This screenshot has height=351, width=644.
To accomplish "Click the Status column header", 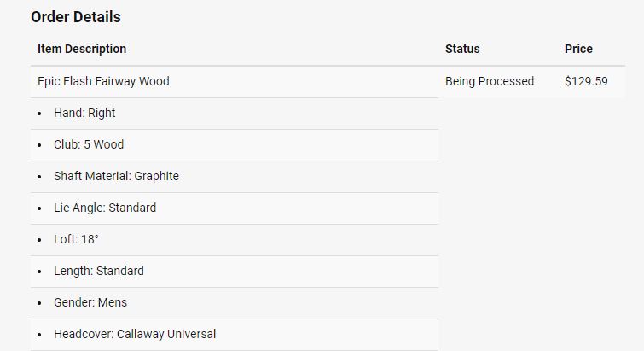I will pyautogui.click(x=462, y=49).
